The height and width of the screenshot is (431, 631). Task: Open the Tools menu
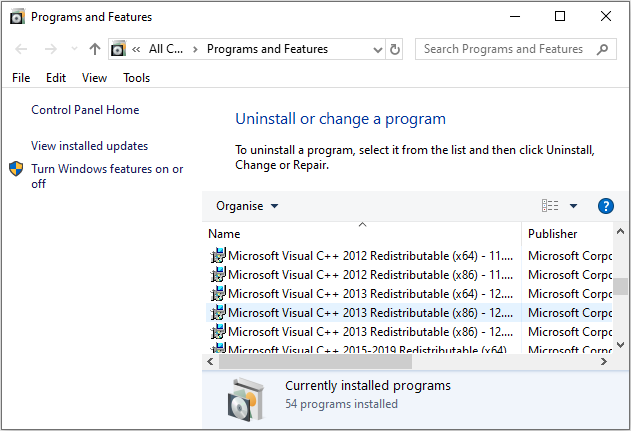pyautogui.click(x=136, y=78)
